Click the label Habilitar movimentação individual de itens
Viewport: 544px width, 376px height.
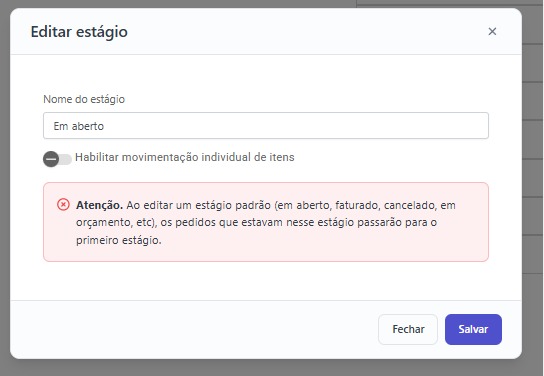[185, 157]
